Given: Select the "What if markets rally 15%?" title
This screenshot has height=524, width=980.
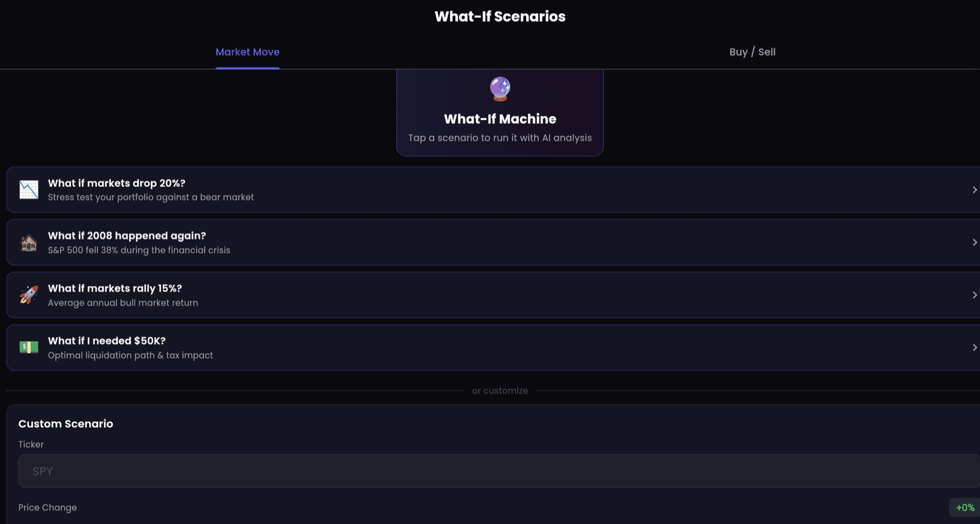Looking at the screenshot, I should tap(115, 289).
